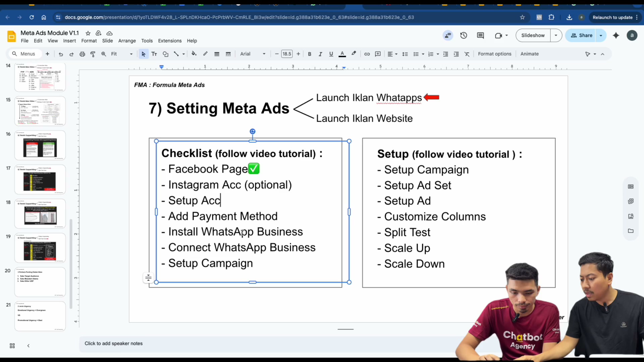The height and width of the screenshot is (362, 644).
Task: Click the Print icon
Action: [82, 54]
